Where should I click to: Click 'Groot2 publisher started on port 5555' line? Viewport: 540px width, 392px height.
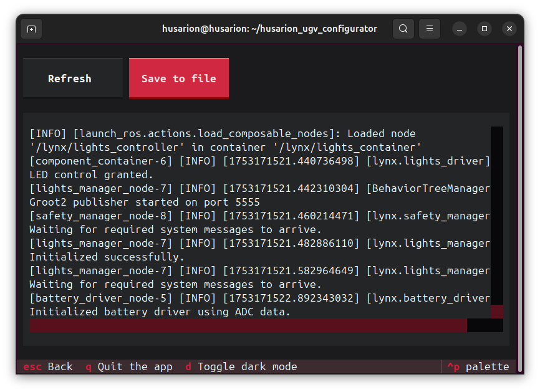(145, 203)
